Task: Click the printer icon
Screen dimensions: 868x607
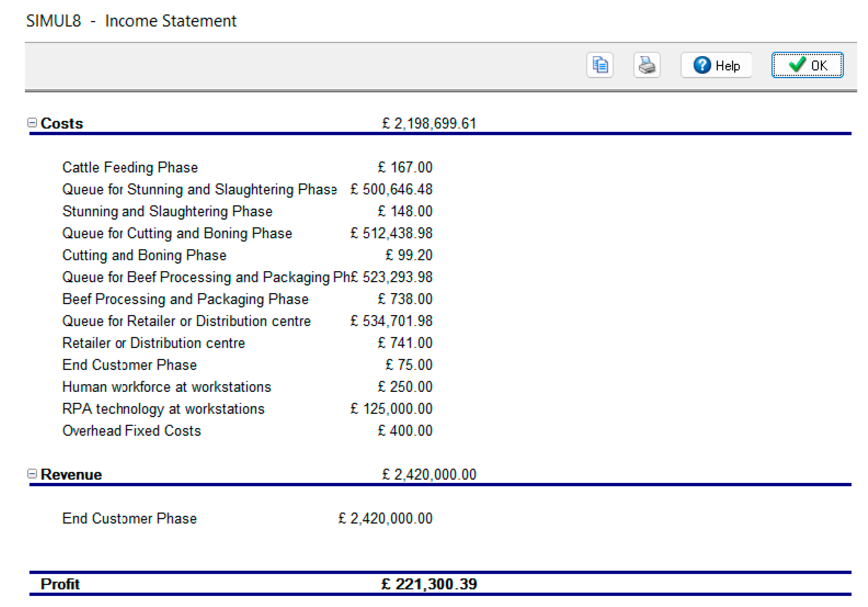Action: coord(646,65)
